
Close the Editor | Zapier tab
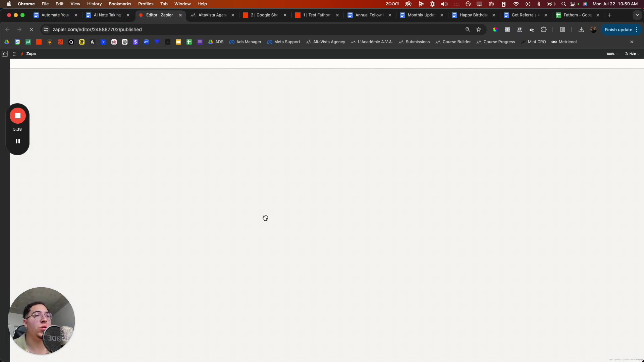(x=180, y=15)
